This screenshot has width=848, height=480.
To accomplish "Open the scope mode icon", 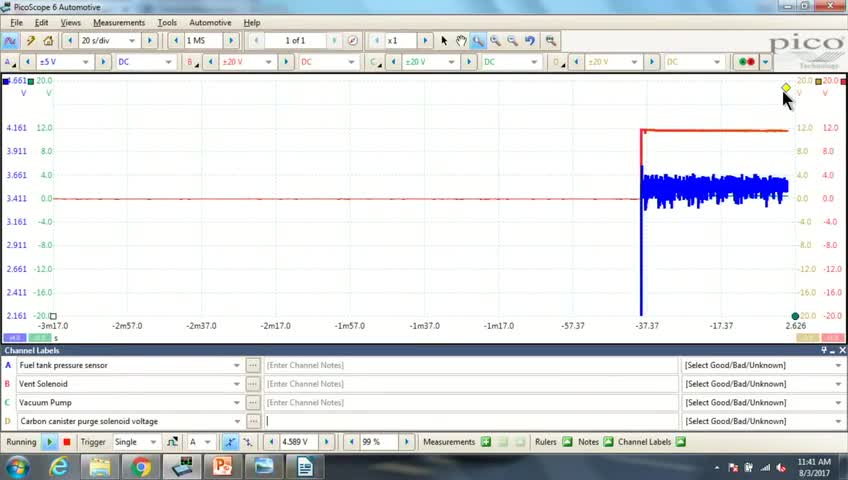I will 10,41.
